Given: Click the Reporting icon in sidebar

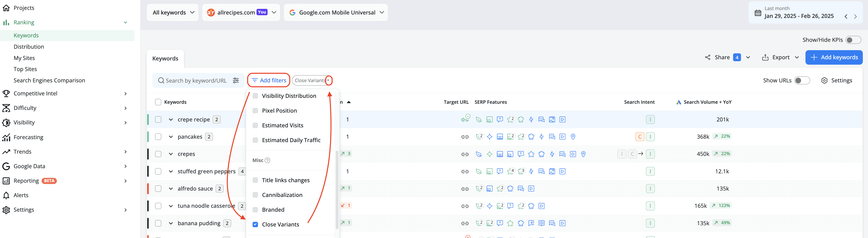Looking at the screenshot, I should pos(6,181).
